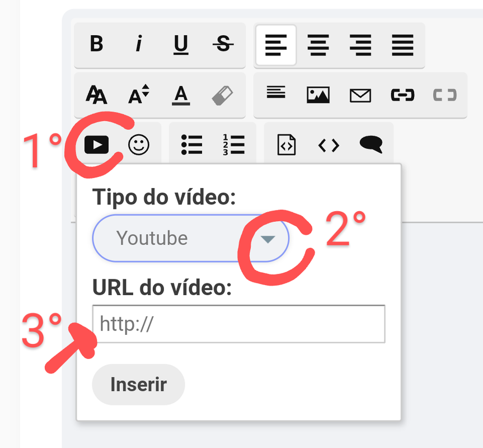Center align the text
The image size is (483, 448).
tap(318, 45)
